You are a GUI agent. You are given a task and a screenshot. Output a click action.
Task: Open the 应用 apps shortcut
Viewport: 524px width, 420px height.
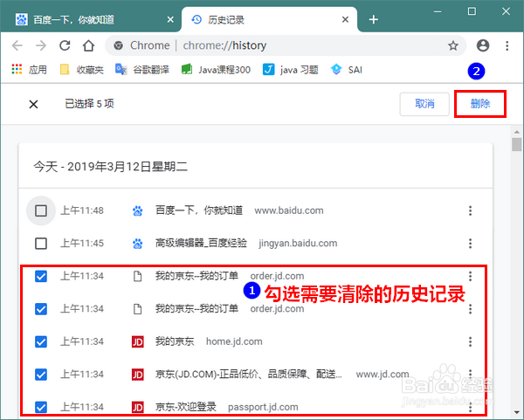[x=30, y=70]
